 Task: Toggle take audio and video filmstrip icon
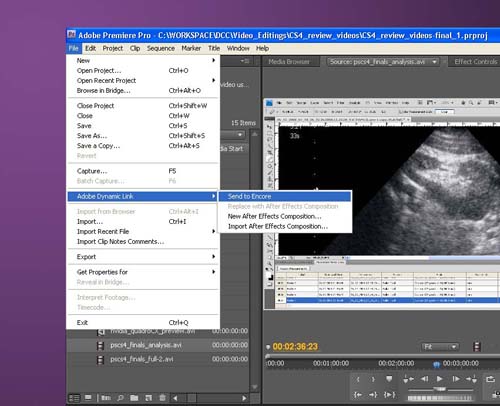coord(477,347)
